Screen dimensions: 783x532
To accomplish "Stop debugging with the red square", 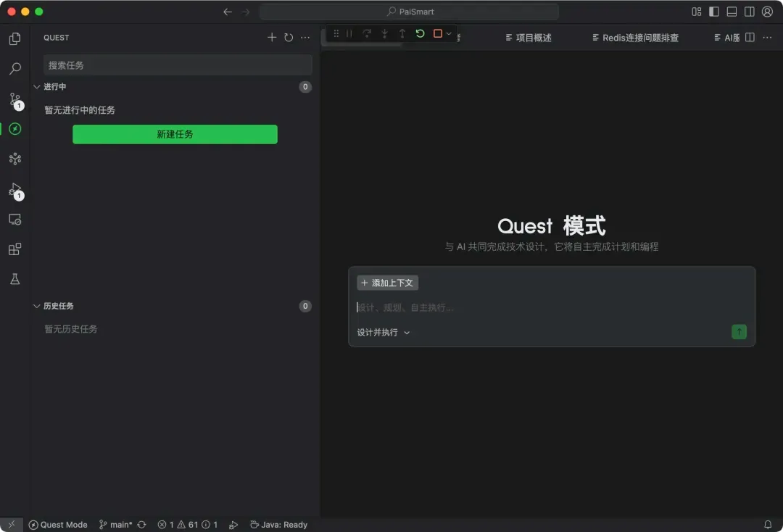I will click(x=438, y=33).
